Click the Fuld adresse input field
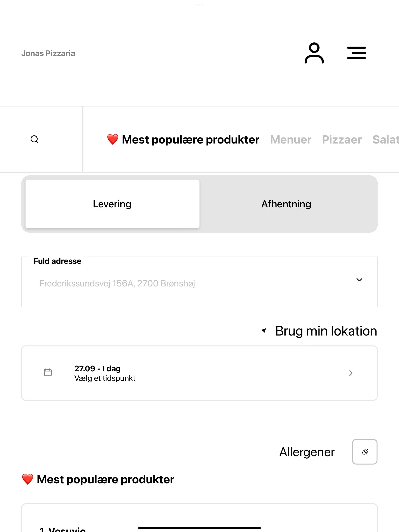399x532 pixels. click(199, 282)
